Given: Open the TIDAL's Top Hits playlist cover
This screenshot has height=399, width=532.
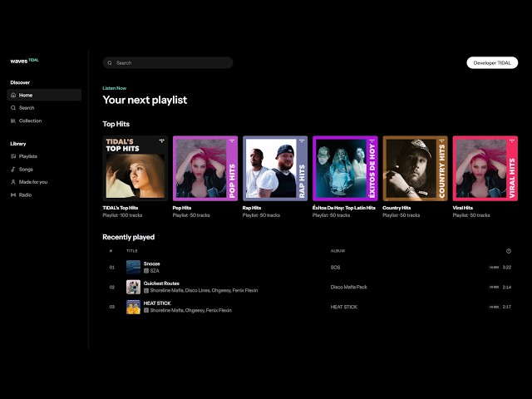Looking at the screenshot, I should (x=135, y=168).
